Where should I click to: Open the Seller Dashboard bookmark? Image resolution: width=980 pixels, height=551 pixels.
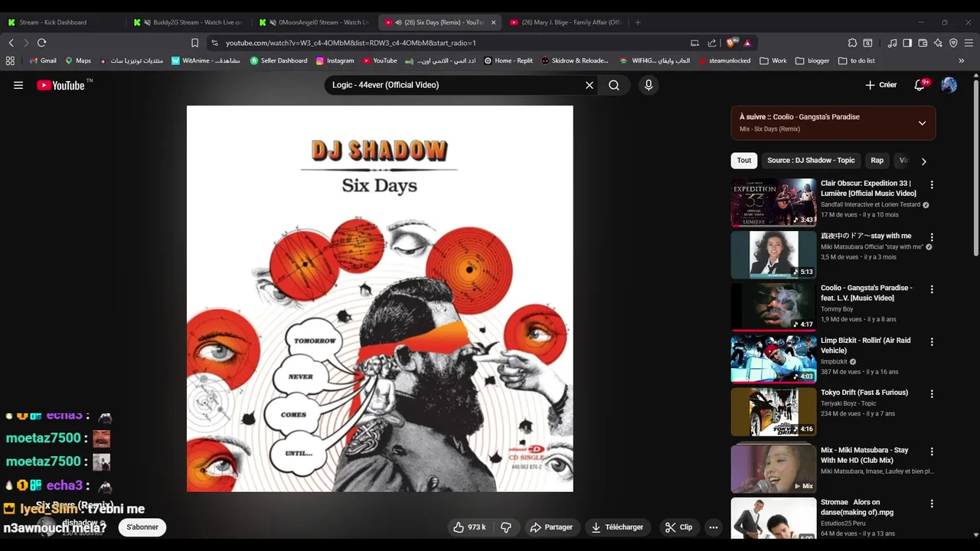click(x=279, y=60)
